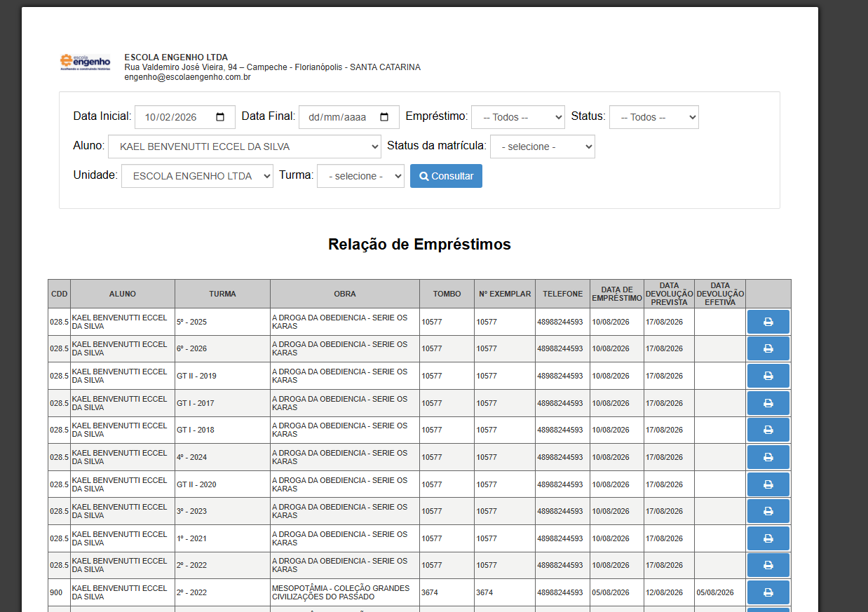Print the 6º - 2026 loan row
The height and width of the screenshot is (612, 868).
pos(768,348)
